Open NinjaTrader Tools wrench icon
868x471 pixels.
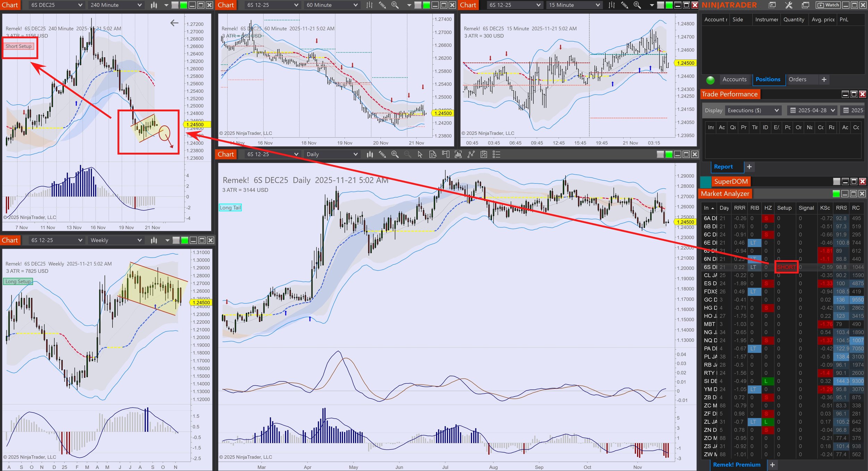[x=789, y=5]
